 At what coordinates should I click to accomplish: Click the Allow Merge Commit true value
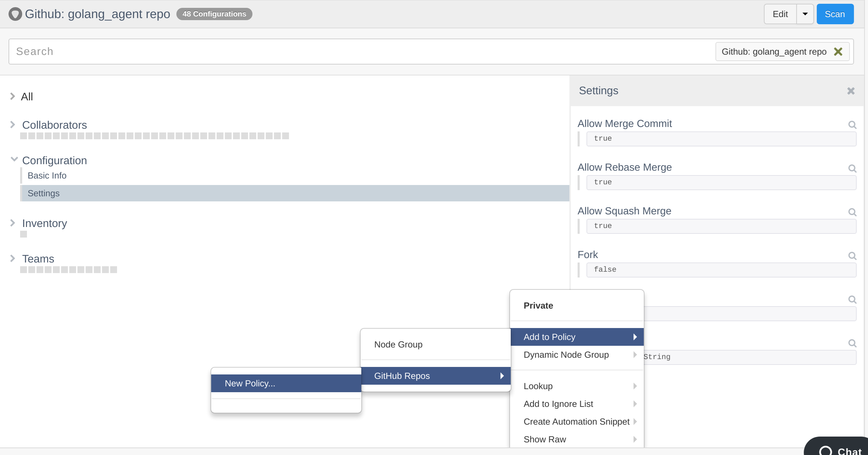721,139
